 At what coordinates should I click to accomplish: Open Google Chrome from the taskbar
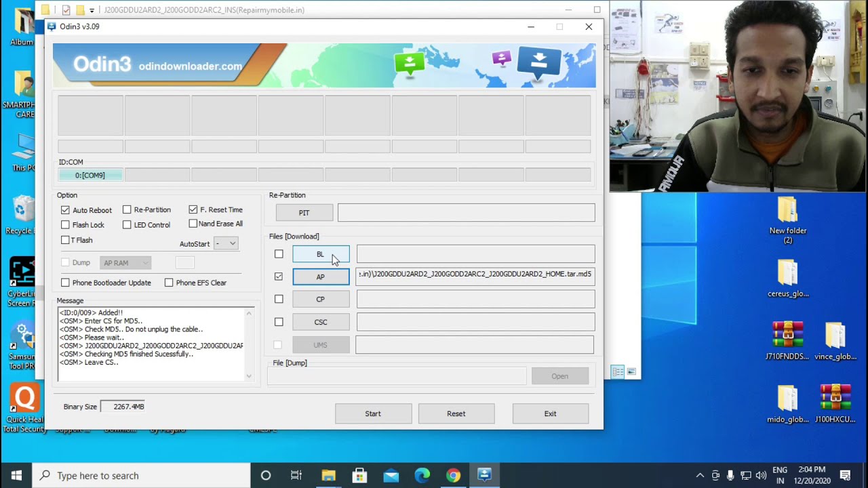pyautogui.click(x=453, y=475)
